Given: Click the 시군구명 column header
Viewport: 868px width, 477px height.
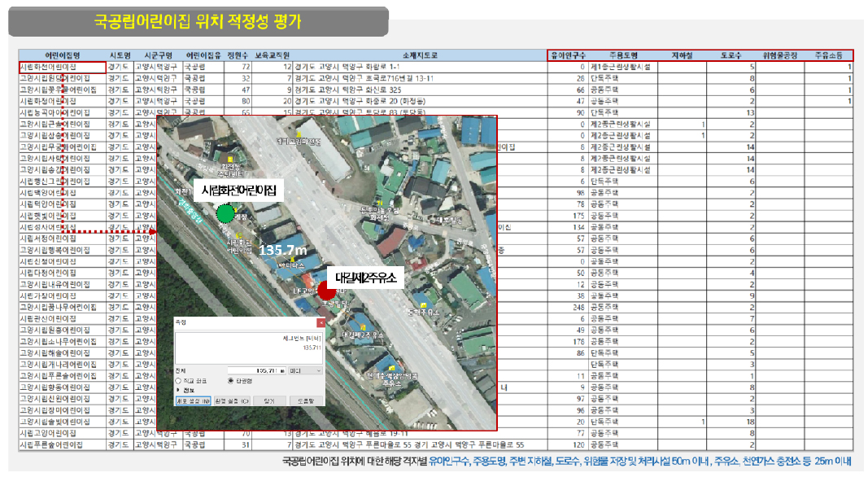Looking at the screenshot, I should point(159,55).
